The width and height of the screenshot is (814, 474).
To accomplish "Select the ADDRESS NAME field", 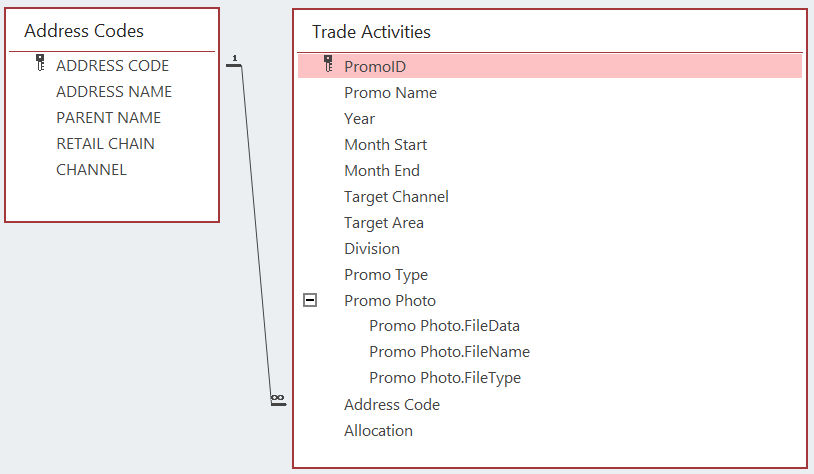I will (114, 92).
